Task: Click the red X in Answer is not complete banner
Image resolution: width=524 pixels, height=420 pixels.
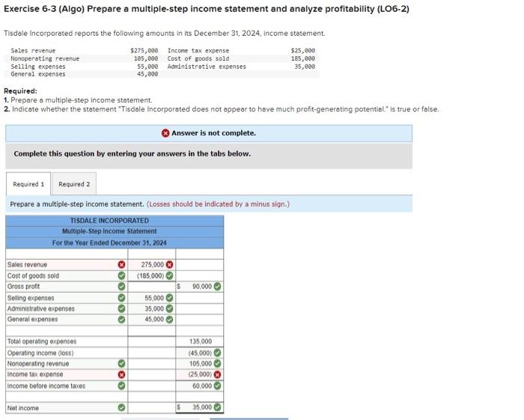Action: tap(165, 133)
